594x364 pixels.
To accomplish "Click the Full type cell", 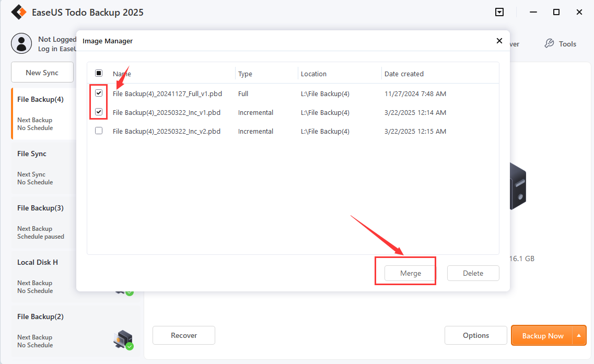I will tap(243, 93).
